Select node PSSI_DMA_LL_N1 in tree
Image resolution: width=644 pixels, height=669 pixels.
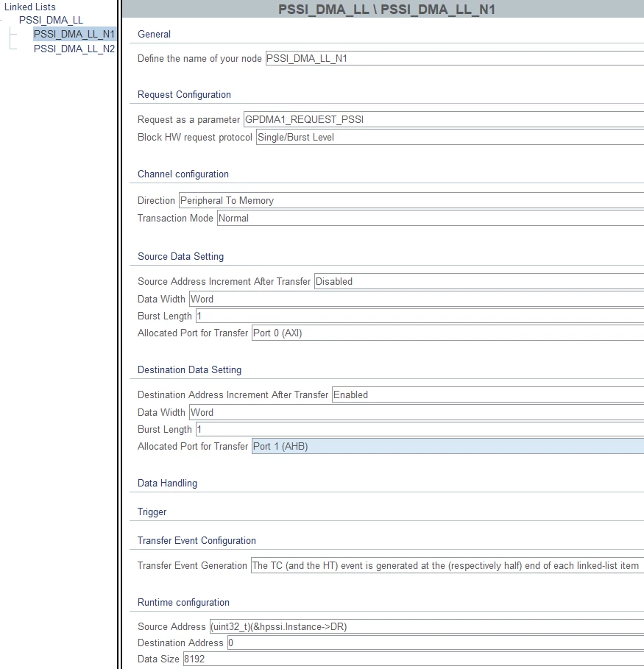(x=74, y=34)
